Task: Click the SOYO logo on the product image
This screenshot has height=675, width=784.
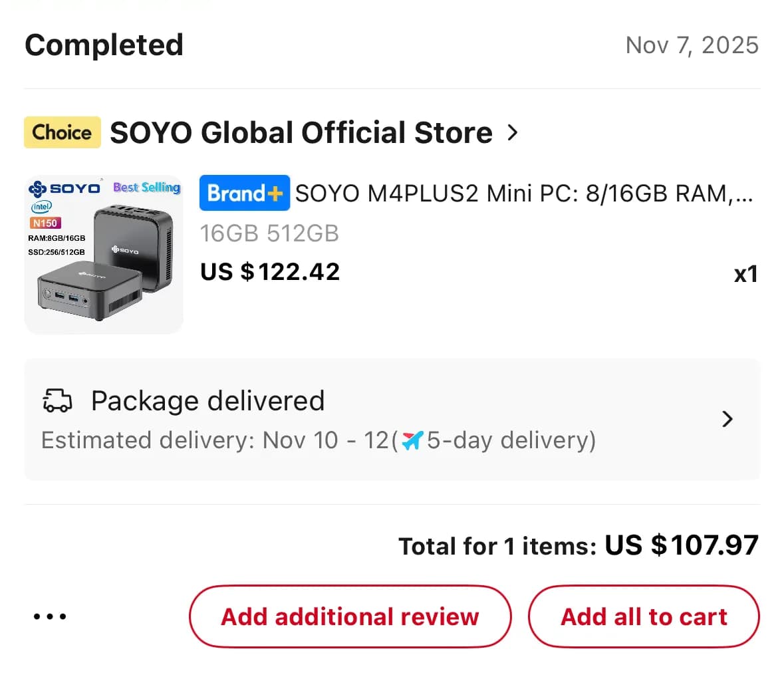Action: click(65, 189)
